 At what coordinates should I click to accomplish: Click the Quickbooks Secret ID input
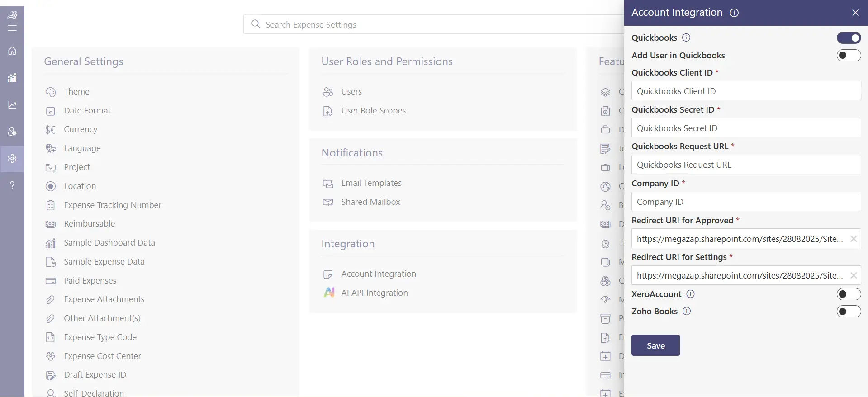(x=746, y=128)
